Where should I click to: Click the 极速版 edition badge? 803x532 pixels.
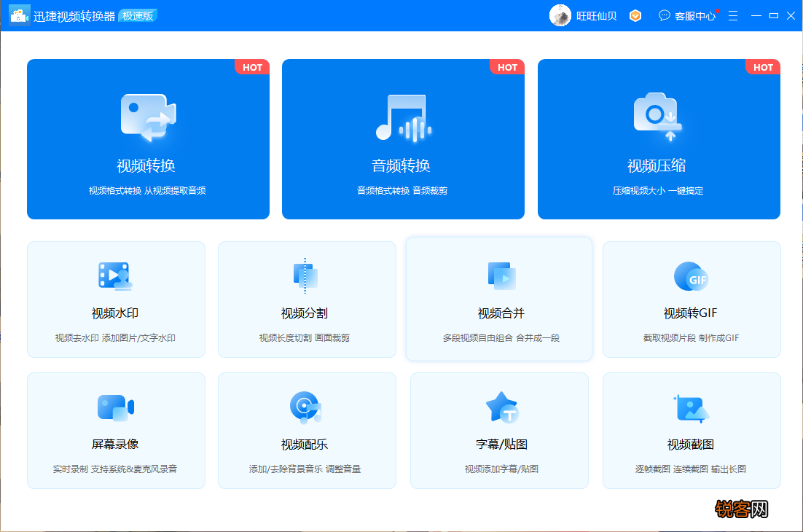pyautogui.click(x=138, y=16)
